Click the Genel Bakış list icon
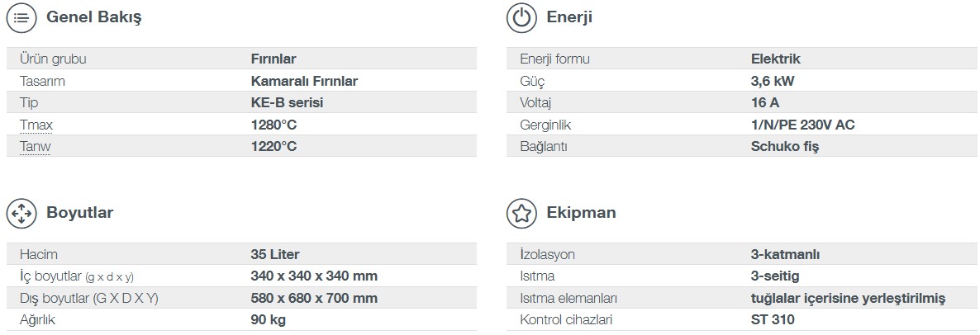980x335 pixels. (x=21, y=17)
